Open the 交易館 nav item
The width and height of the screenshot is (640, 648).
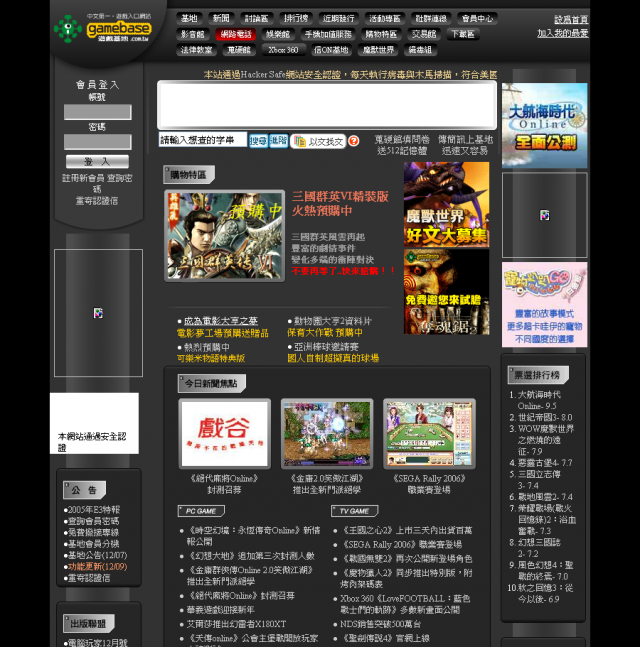coord(424,34)
